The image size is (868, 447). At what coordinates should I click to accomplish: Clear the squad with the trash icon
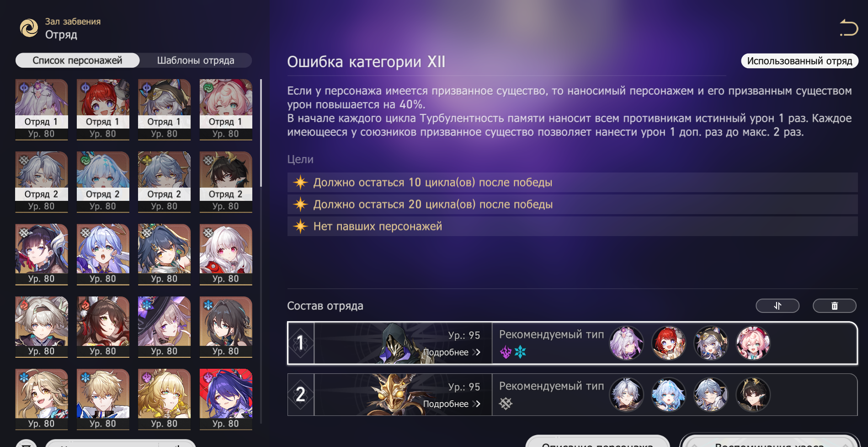(x=834, y=306)
